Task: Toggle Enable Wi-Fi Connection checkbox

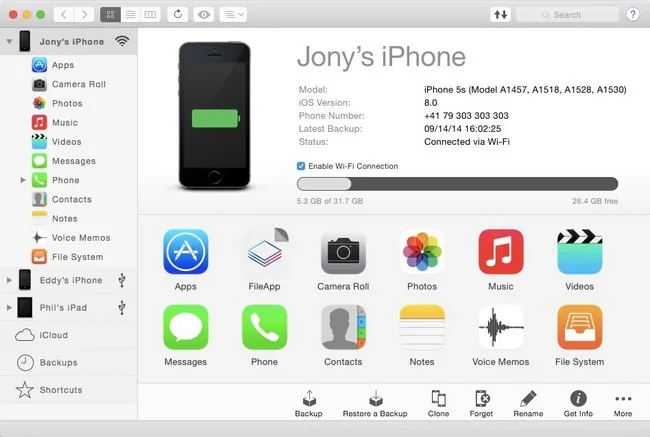Action: click(301, 166)
